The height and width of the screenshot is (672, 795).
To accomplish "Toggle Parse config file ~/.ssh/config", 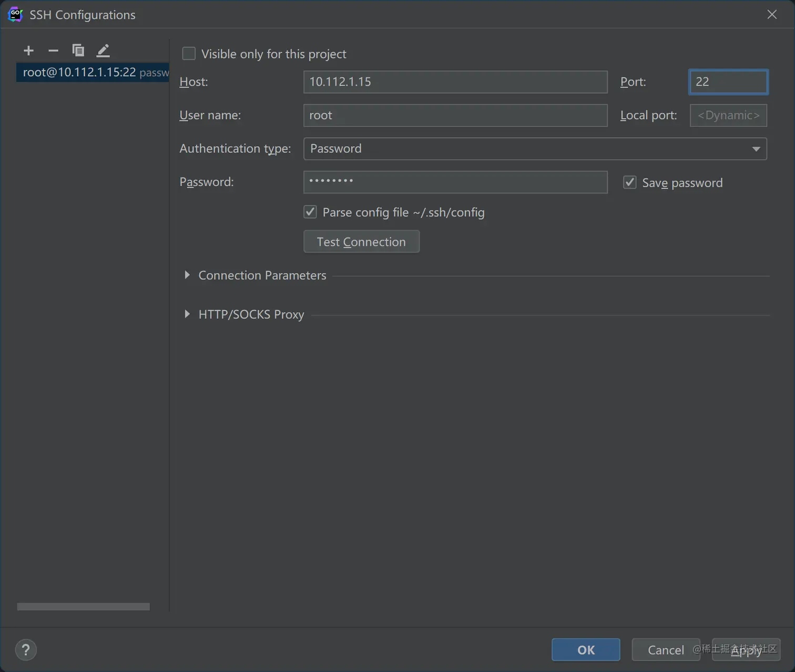I will [310, 212].
